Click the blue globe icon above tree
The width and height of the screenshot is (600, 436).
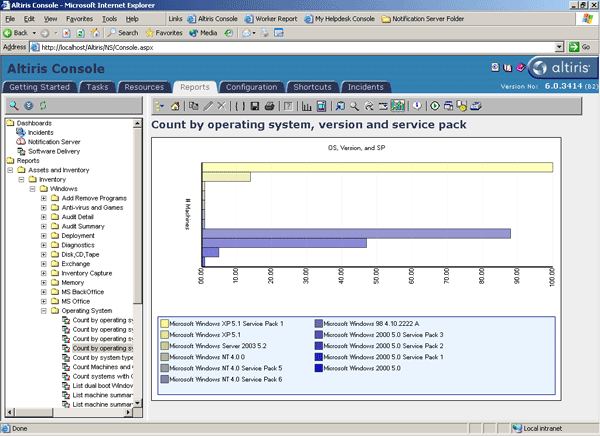[x=29, y=106]
